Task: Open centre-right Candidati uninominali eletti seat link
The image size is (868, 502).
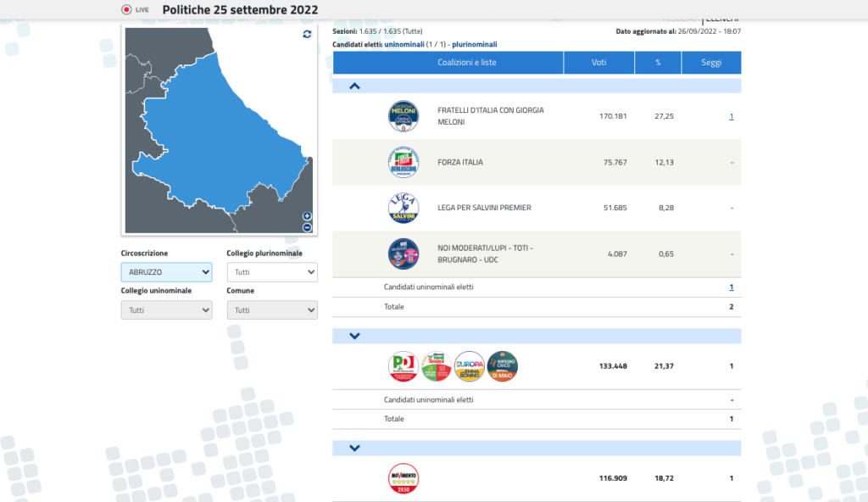Action: (732, 287)
